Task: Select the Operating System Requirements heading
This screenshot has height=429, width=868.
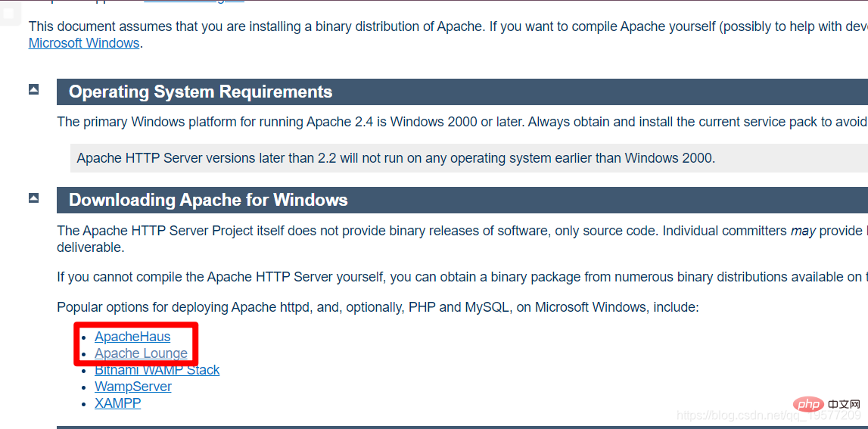Action: (x=201, y=92)
